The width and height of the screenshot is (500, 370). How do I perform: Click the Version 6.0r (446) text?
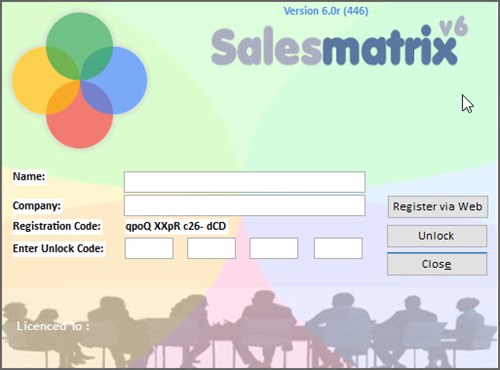click(x=326, y=11)
